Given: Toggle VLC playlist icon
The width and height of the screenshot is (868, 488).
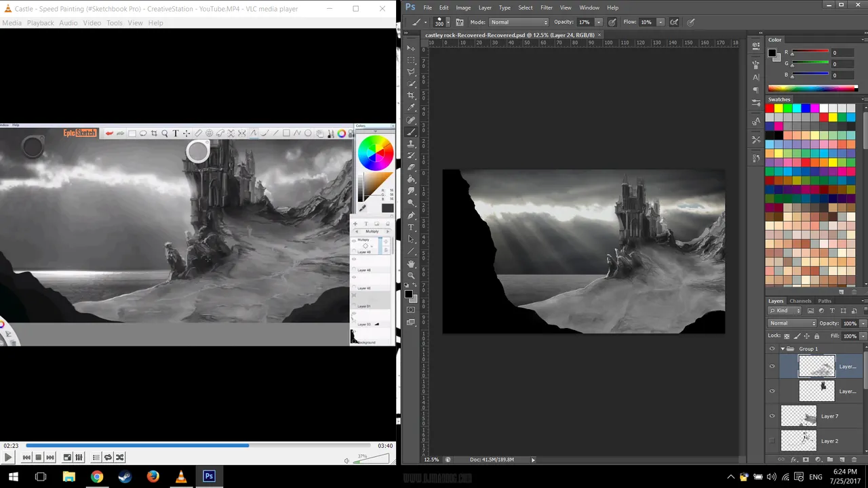Looking at the screenshot, I should coord(96,457).
